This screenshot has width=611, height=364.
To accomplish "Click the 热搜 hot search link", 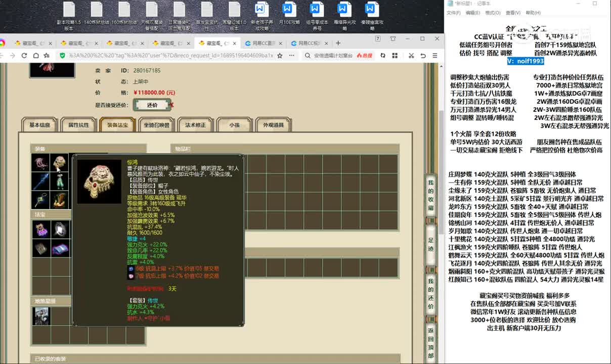I will (x=364, y=56).
